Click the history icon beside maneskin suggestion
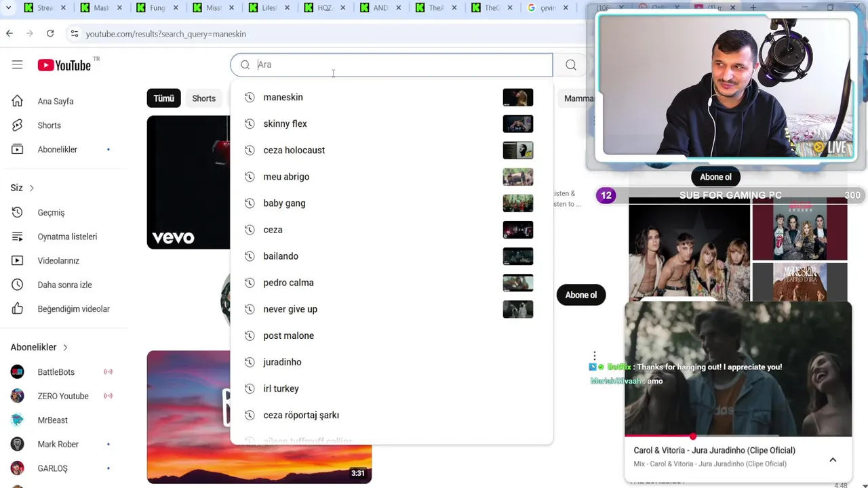The image size is (868, 488). point(250,97)
